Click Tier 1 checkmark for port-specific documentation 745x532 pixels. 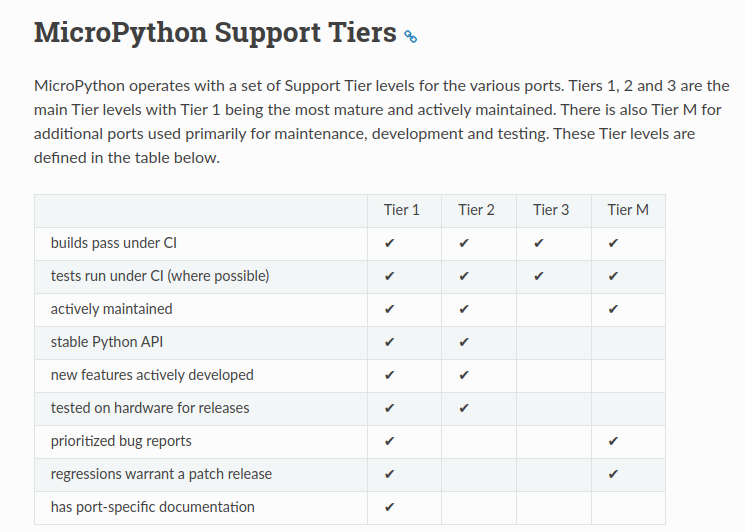click(389, 507)
